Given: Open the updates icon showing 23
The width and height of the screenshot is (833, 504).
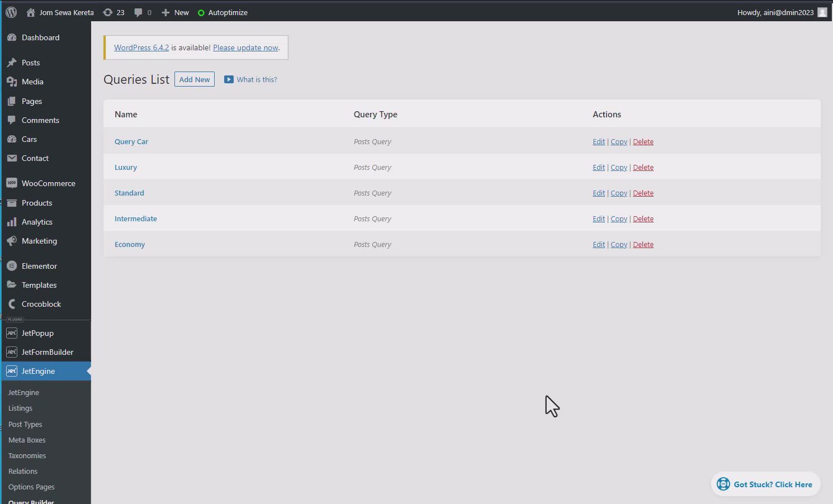Looking at the screenshot, I should 108,12.
